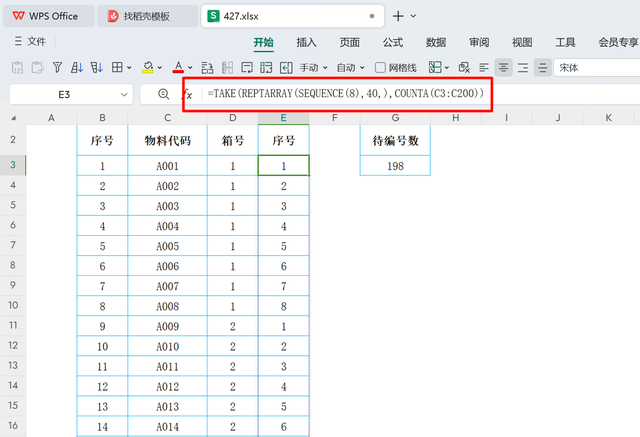Align text right
The width and height of the screenshot is (640, 437).
pos(523,67)
